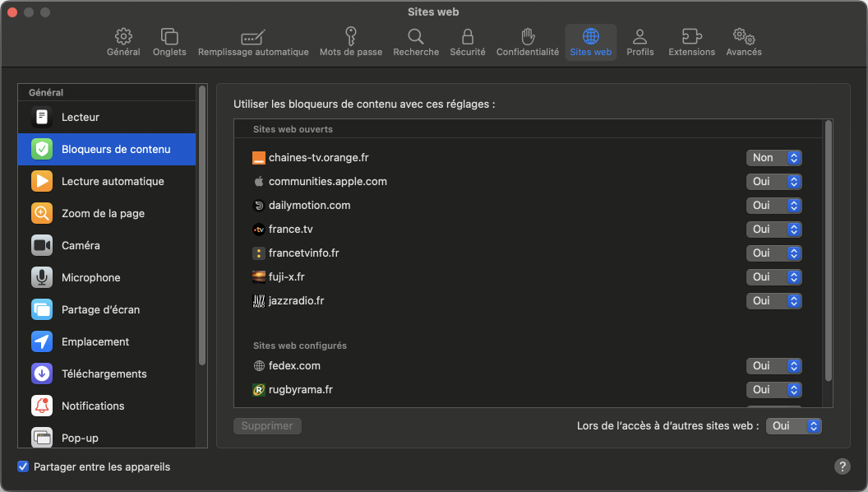Viewport: 868px width, 492px height.
Task: Open the Oui dropdown for fuji-x.fr
Action: pos(774,277)
